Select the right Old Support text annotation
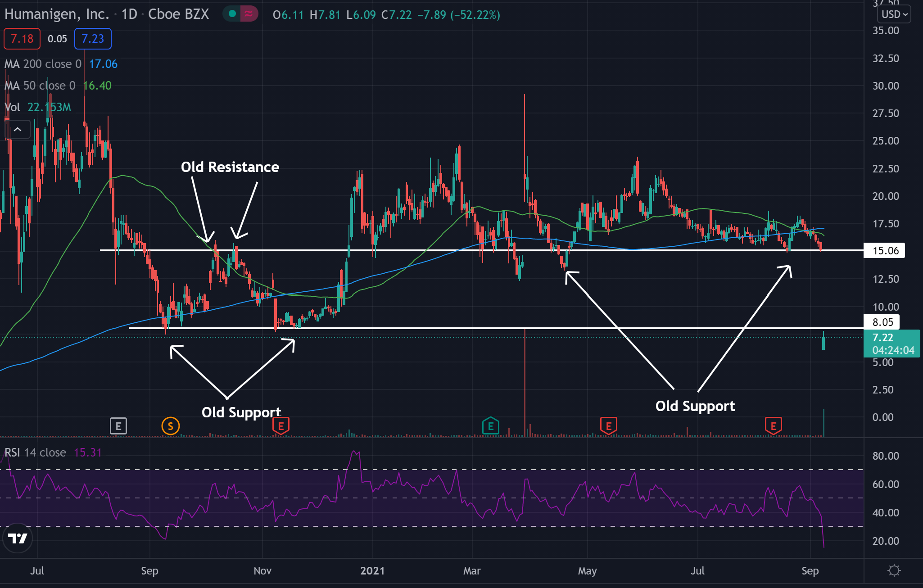 [695, 406]
